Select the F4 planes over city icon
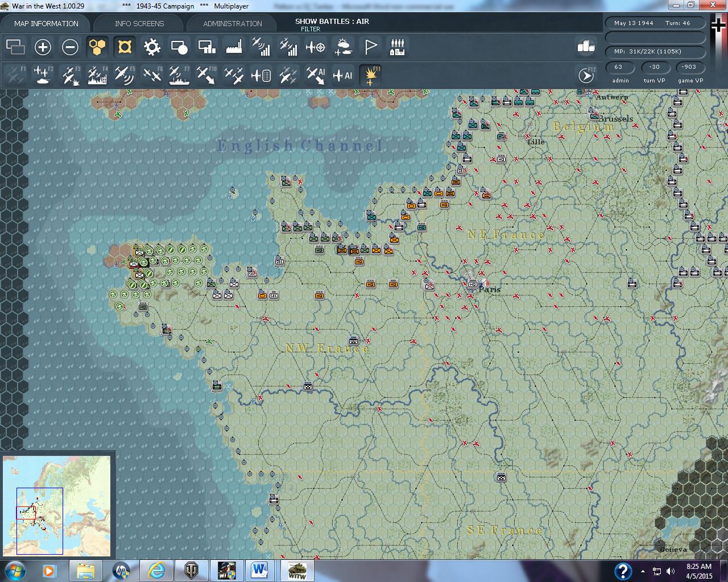 [x=97, y=75]
